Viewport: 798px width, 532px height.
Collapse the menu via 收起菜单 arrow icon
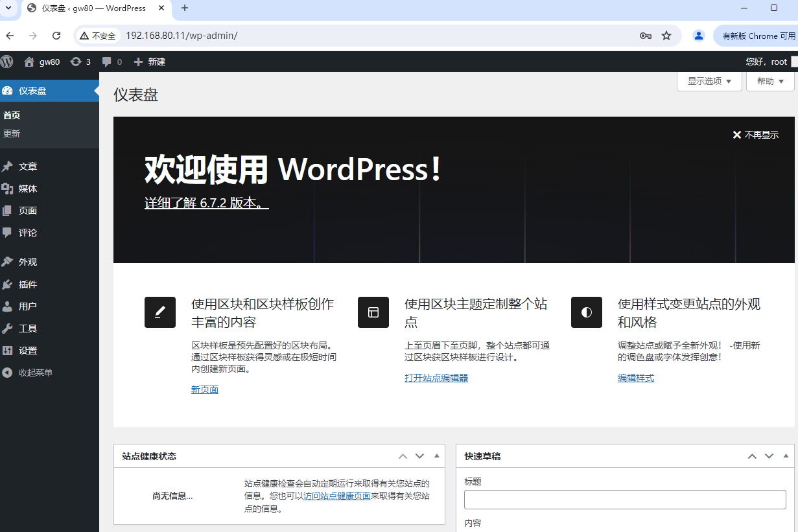(7, 373)
